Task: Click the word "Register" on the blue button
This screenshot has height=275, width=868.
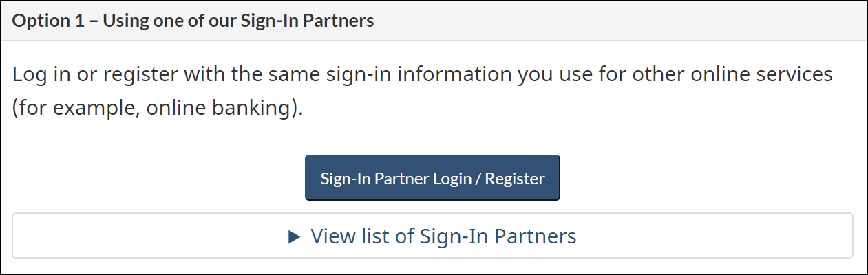Action: click(x=515, y=179)
